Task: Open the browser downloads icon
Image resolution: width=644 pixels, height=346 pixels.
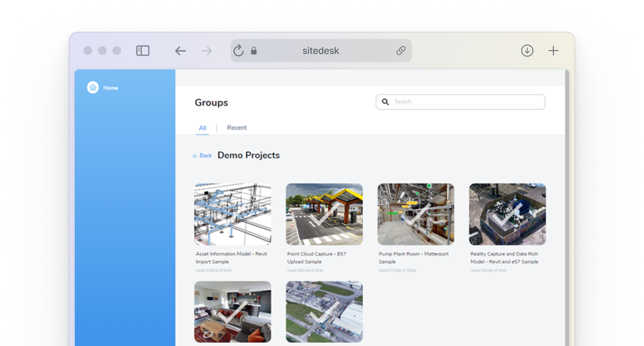Action: pyautogui.click(x=527, y=51)
